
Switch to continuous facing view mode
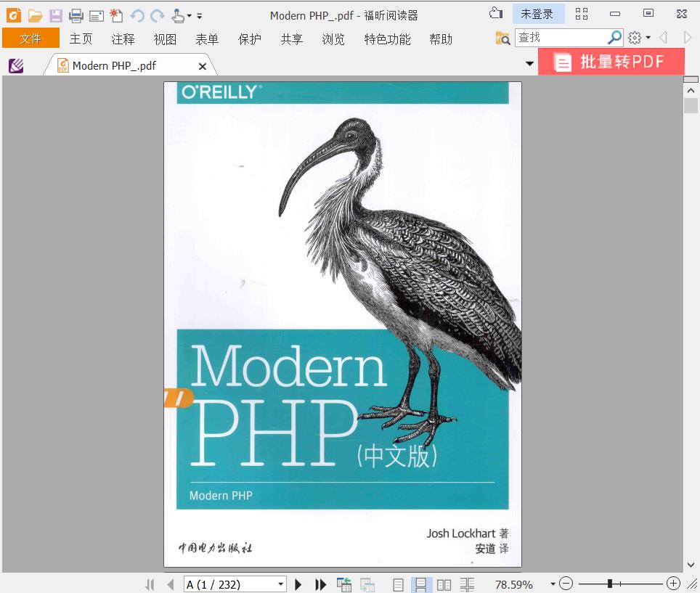tap(468, 584)
